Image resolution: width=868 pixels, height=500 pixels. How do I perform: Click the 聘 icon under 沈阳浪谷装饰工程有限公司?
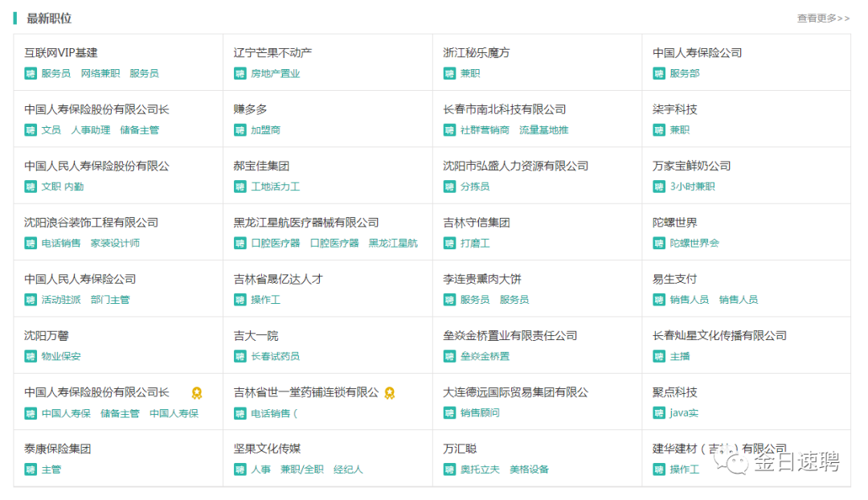pos(31,243)
